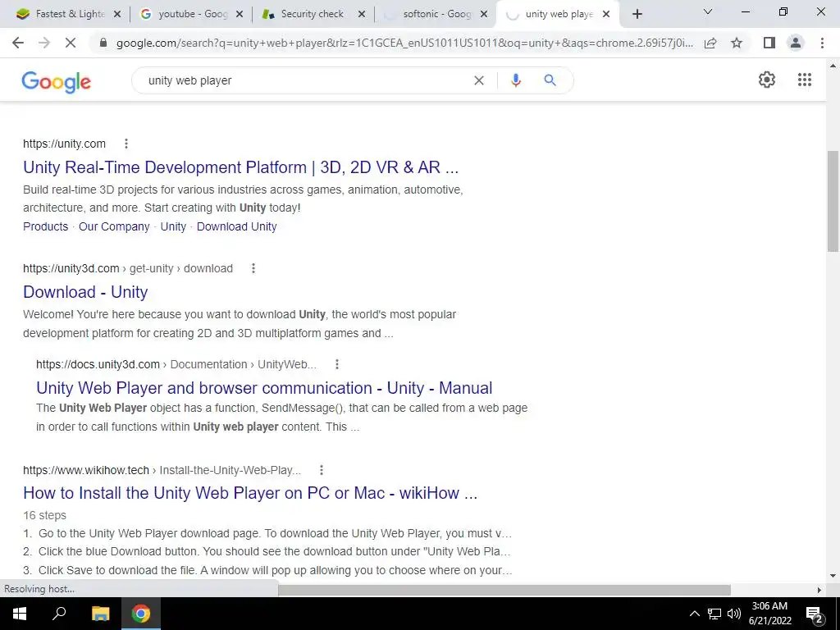Clear the search box with X
This screenshot has height=630, width=840.
479,80
